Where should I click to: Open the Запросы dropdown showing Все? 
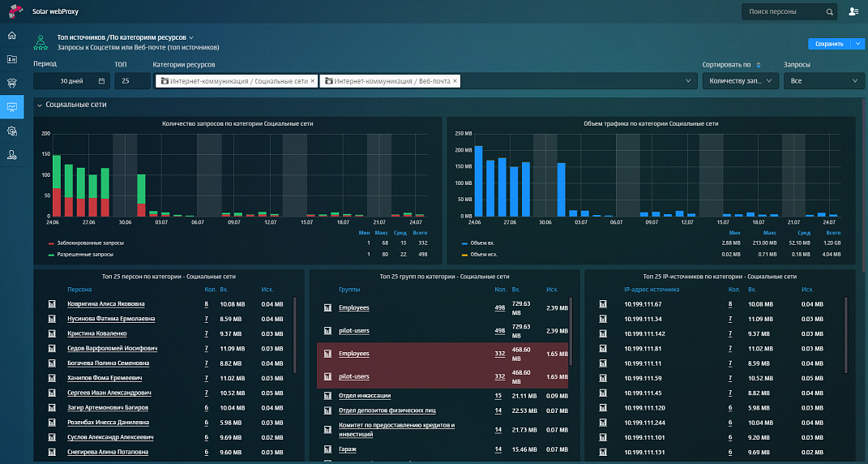point(823,81)
